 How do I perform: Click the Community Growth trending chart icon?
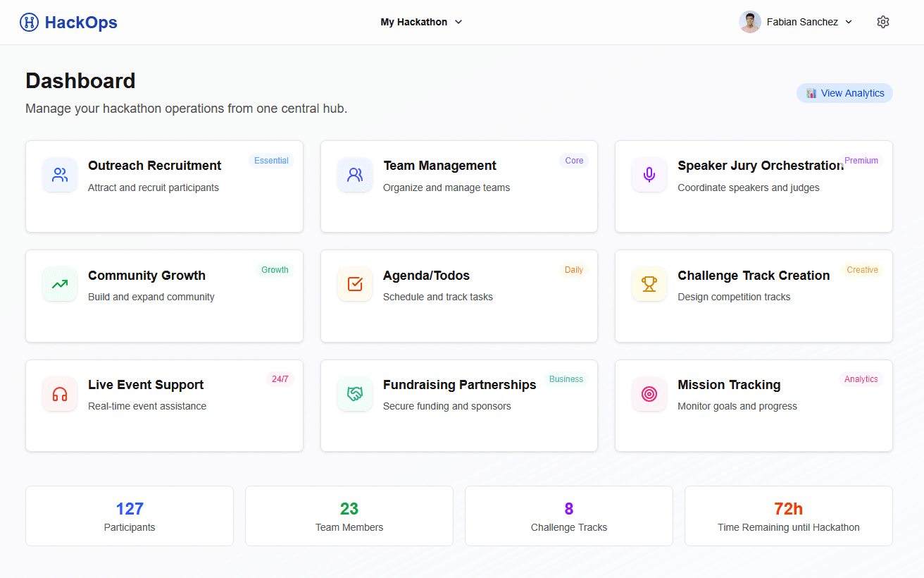(x=60, y=284)
